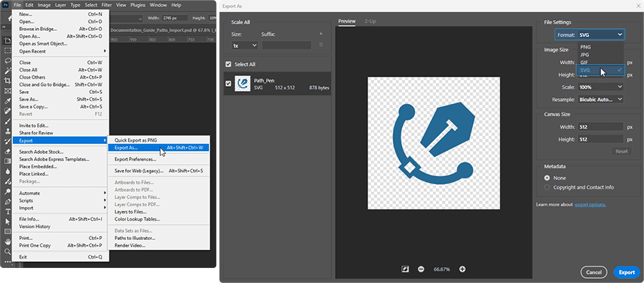This screenshot has height=283, width=644.
Task: Select the Zoom tool in the toolbar
Action: 7,251
